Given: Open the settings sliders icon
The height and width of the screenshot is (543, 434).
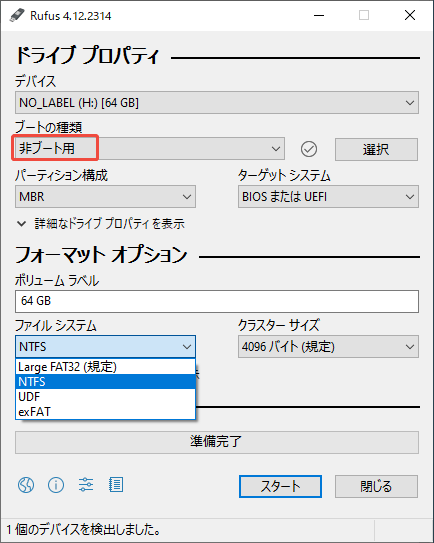Looking at the screenshot, I should (86, 484).
